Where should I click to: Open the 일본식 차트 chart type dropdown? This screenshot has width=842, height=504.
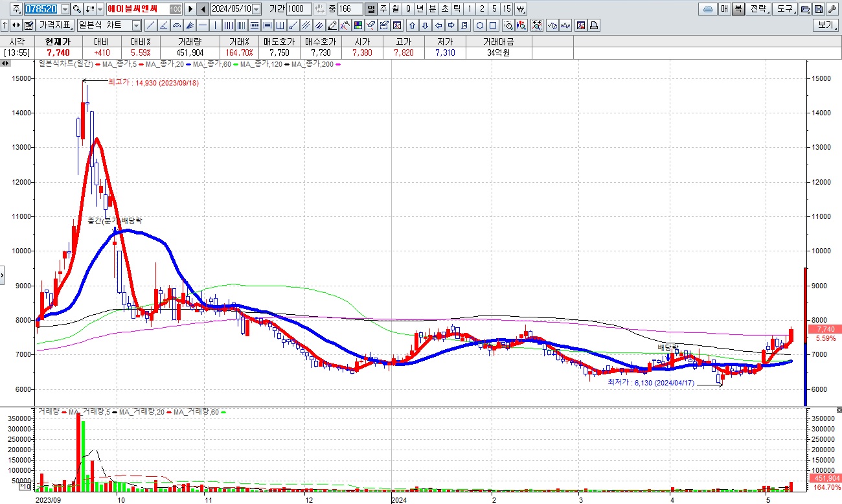pyautogui.click(x=136, y=25)
